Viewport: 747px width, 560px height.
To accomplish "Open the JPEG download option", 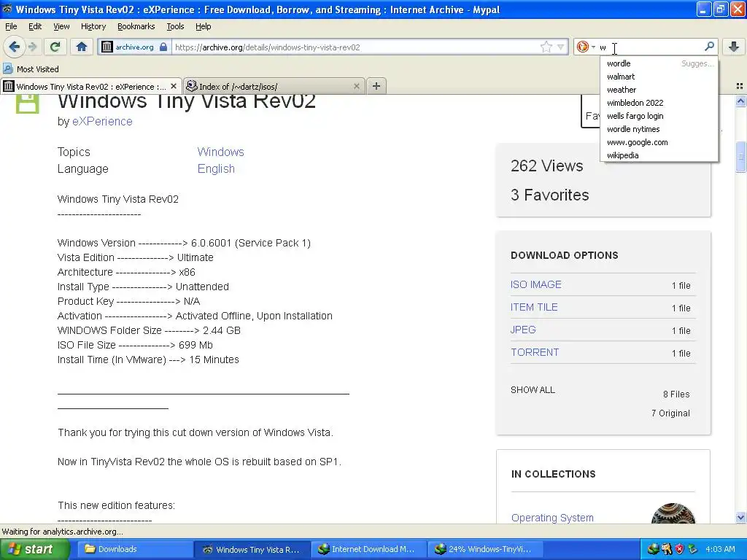I will (x=523, y=330).
